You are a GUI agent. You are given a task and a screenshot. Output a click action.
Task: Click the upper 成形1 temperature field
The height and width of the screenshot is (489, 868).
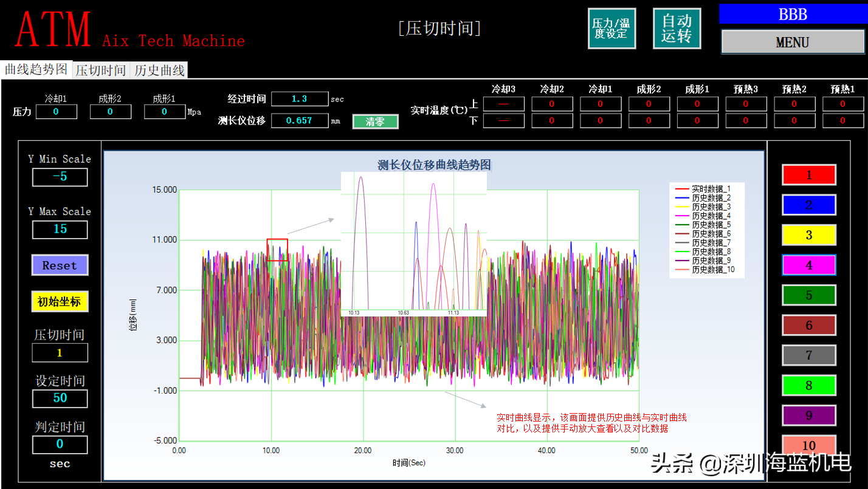point(698,104)
